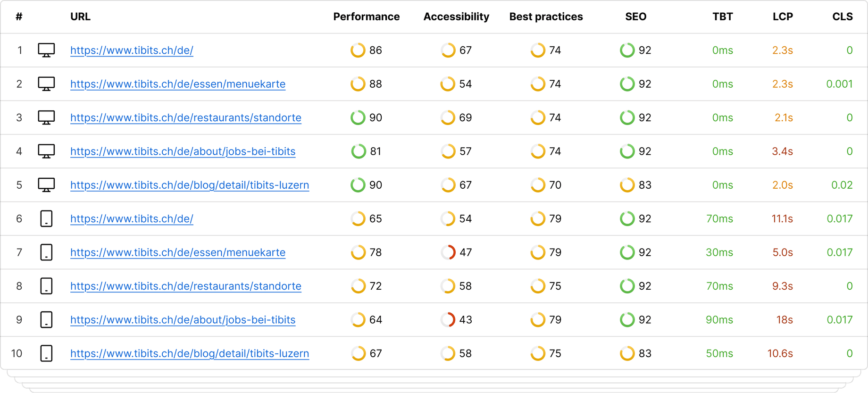Click the mobile icon next to blog/detail/tibits-luzern
The image size is (868, 393).
coord(46,353)
